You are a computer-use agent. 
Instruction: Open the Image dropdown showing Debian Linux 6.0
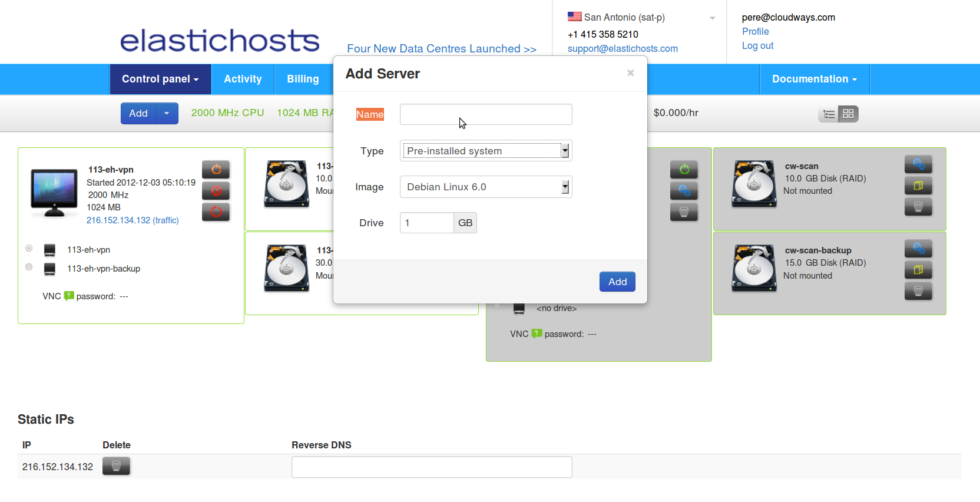point(486,187)
